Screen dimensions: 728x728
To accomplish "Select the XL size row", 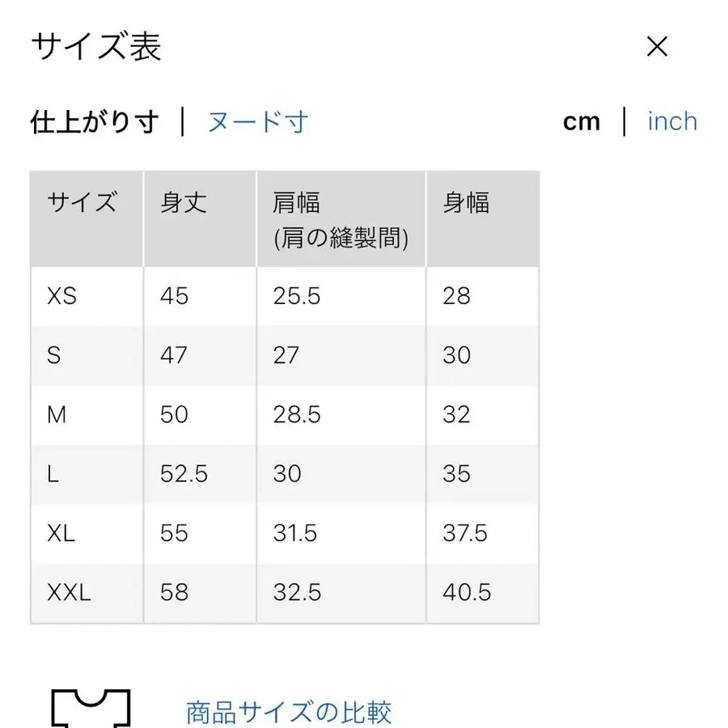I will tap(61, 534).
